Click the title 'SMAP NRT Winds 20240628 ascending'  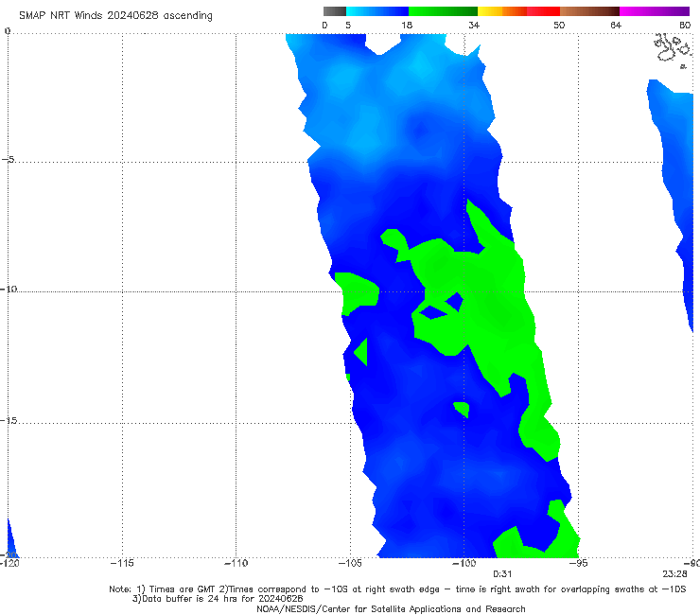click(115, 15)
